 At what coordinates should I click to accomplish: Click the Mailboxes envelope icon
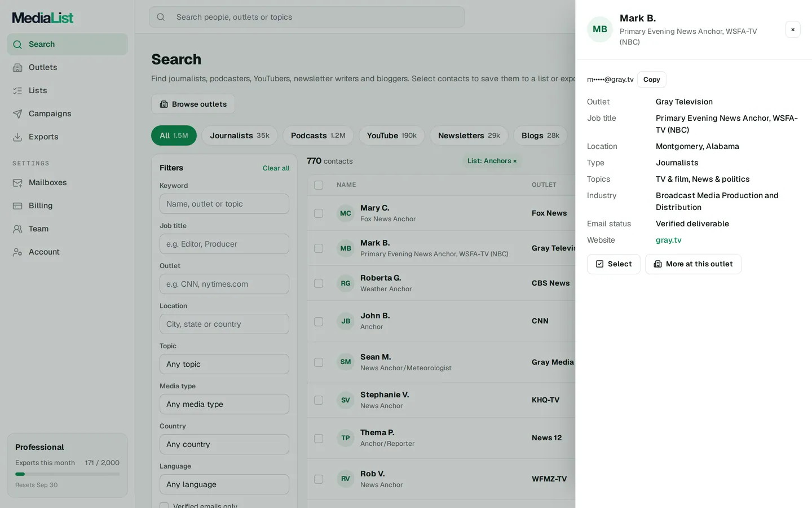[17, 183]
